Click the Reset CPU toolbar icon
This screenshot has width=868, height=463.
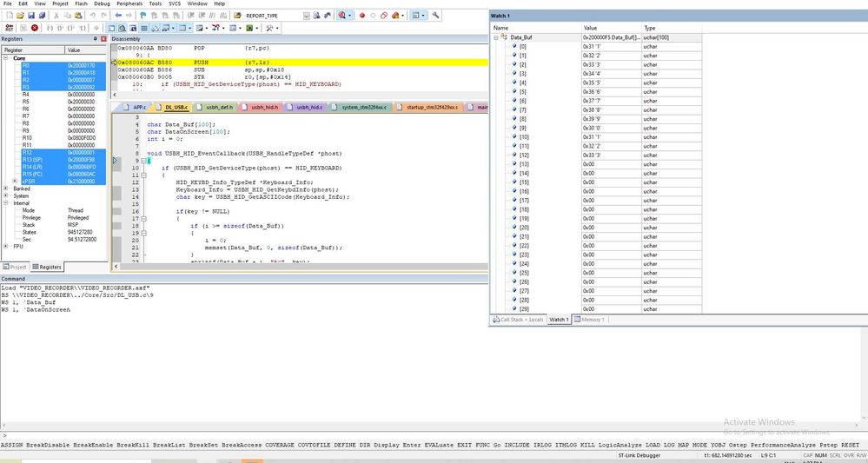9,28
